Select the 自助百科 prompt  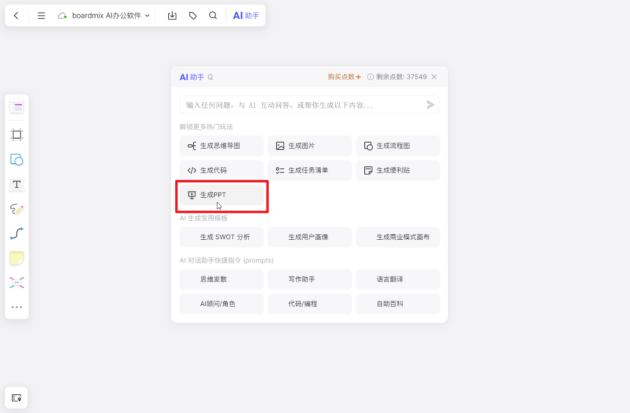tap(398, 304)
